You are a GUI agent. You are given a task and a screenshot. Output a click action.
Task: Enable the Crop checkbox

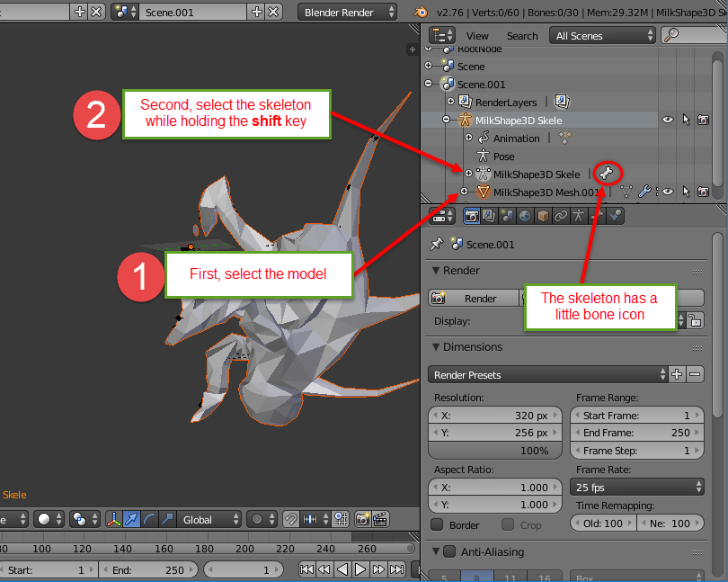pyautogui.click(x=508, y=524)
